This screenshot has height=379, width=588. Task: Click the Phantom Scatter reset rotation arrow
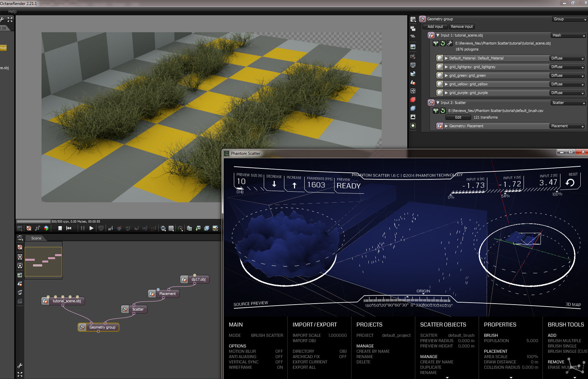coord(570,183)
